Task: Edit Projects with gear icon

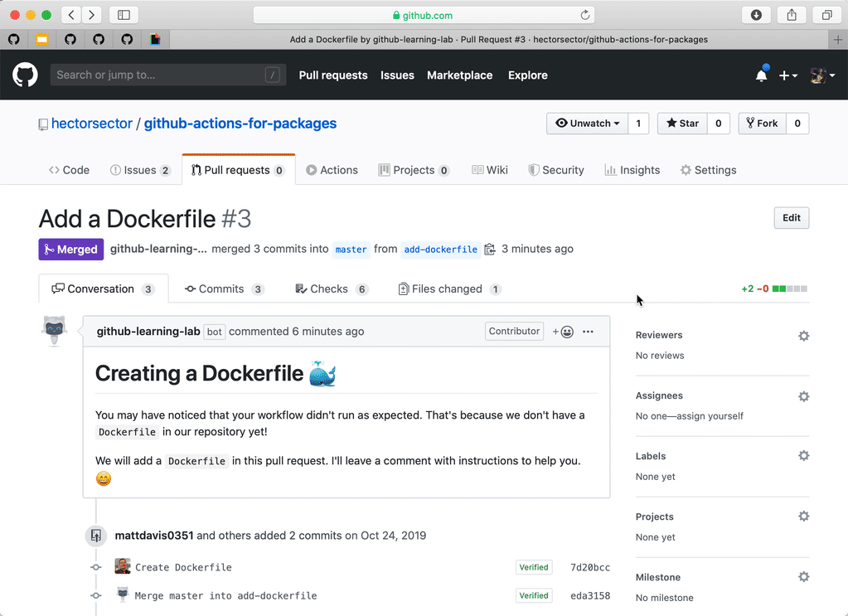Action: click(804, 516)
